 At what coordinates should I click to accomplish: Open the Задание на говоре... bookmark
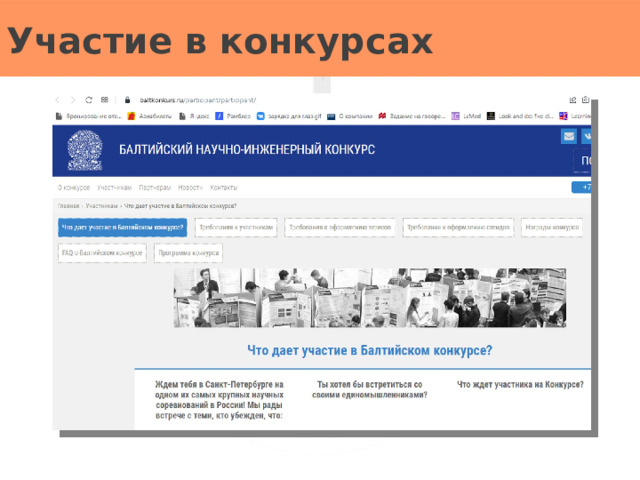click(x=411, y=116)
